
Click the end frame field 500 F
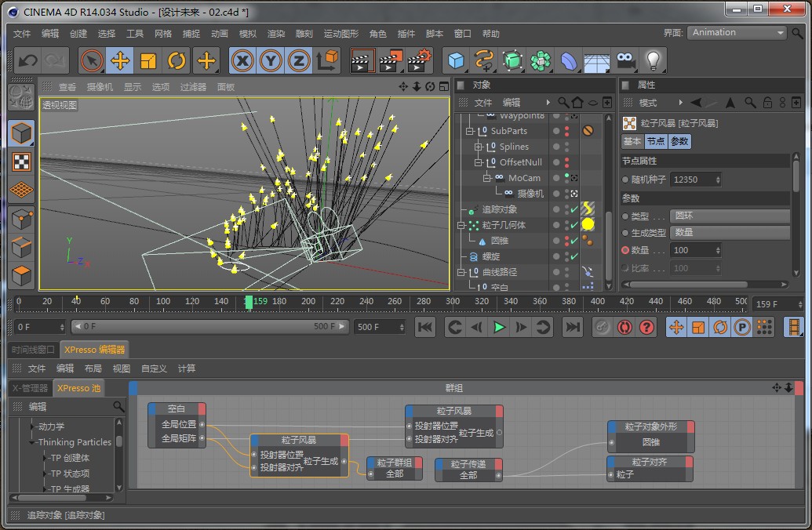pos(380,327)
